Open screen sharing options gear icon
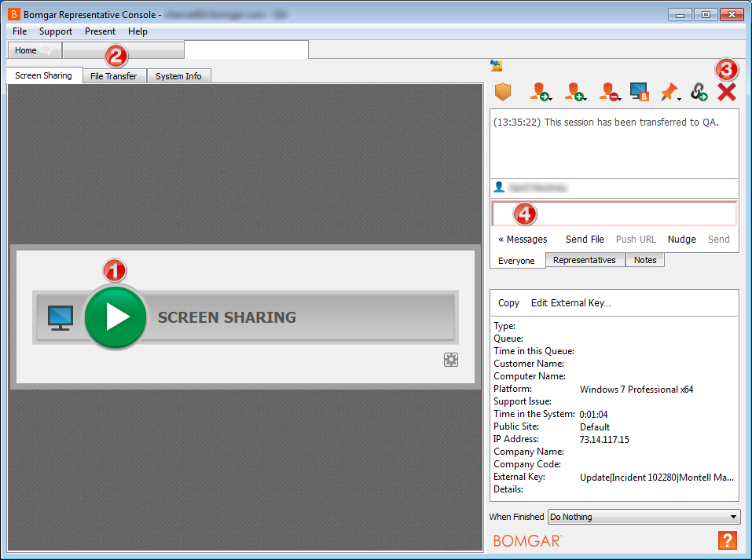This screenshot has width=752, height=560. coord(451,360)
